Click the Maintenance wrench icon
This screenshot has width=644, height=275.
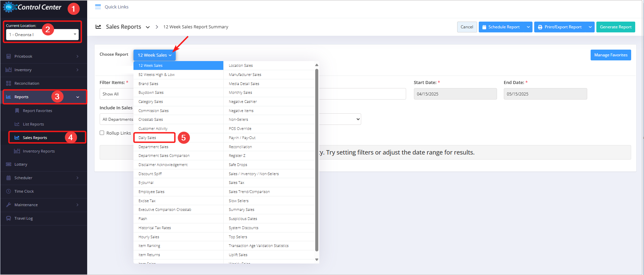pos(8,205)
